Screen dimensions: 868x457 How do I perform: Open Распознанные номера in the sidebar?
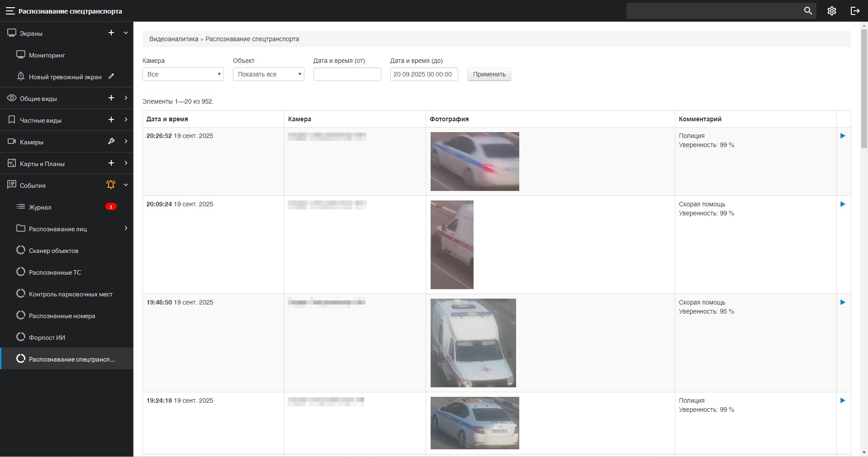point(62,316)
